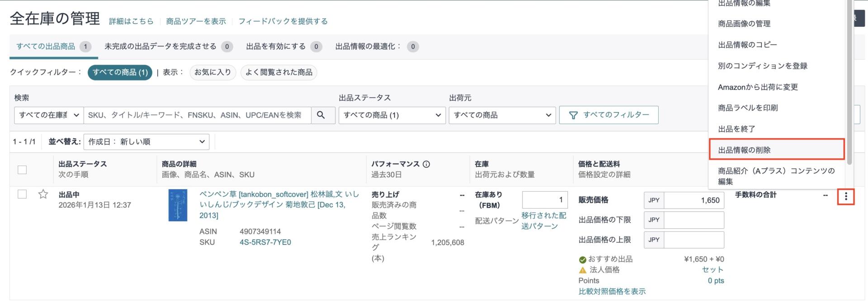Screen dimensions: 868x304
Task: Click the おすすめ出品 green check label
Action: (606, 259)
